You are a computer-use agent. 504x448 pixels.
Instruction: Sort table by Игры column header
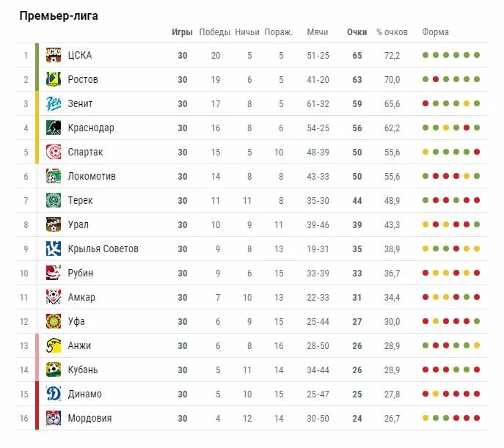[x=182, y=32]
